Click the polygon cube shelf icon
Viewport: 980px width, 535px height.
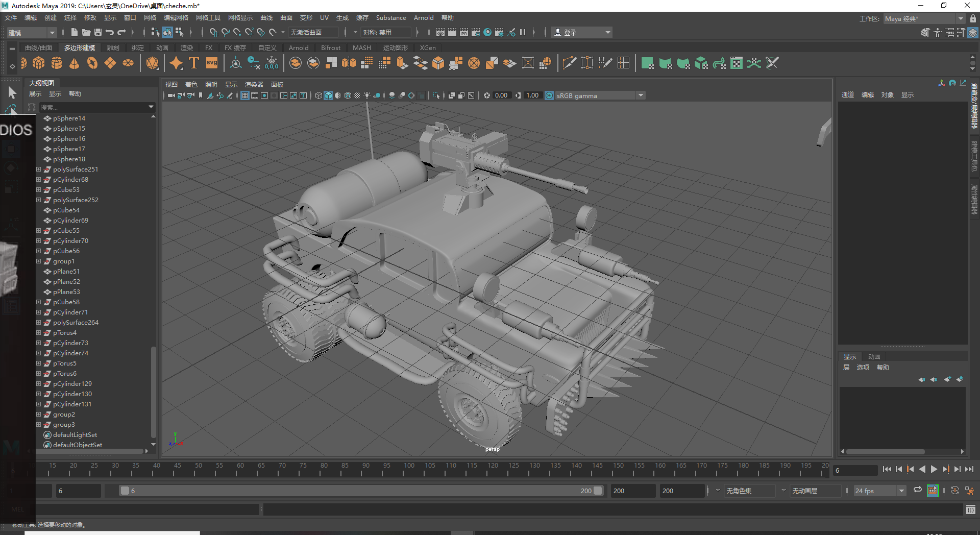click(39, 63)
